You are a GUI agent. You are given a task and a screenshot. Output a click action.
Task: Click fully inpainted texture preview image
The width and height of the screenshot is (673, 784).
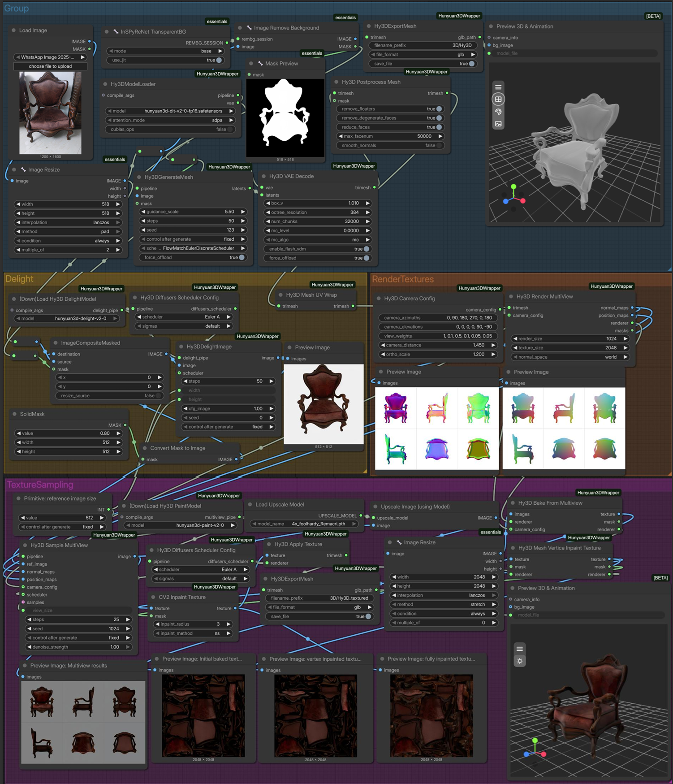pyautogui.click(x=431, y=716)
